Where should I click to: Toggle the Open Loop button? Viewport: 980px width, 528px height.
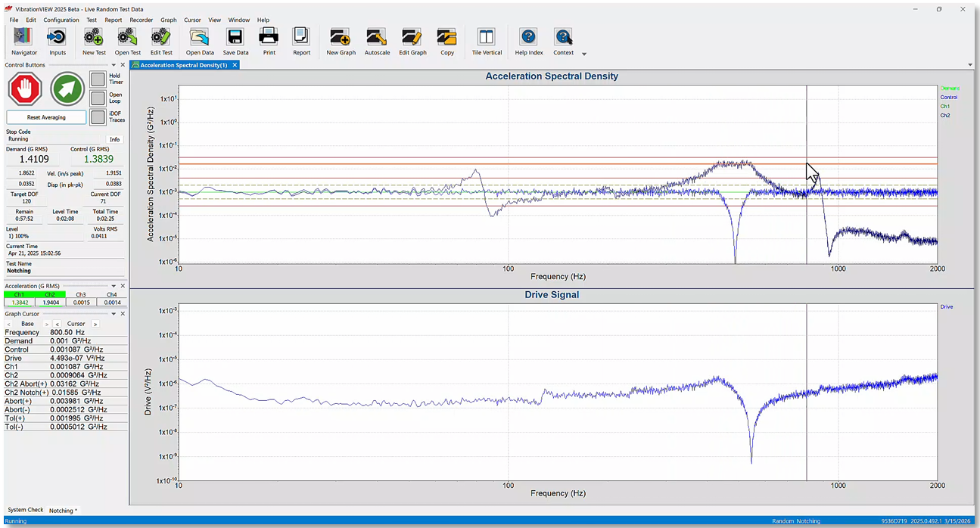point(98,98)
